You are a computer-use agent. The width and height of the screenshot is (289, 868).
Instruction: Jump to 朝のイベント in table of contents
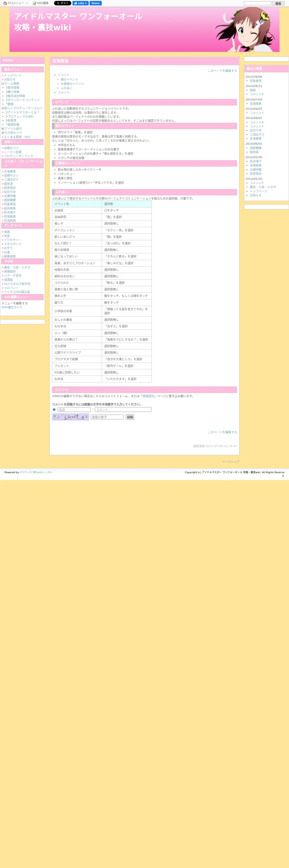click(70, 80)
